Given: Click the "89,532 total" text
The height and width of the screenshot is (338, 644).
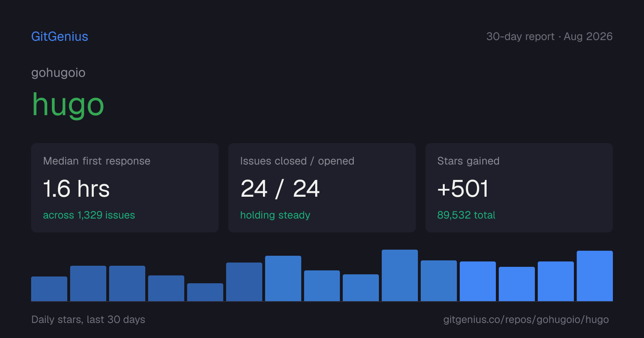Looking at the screenshot, I should point(466,215).
